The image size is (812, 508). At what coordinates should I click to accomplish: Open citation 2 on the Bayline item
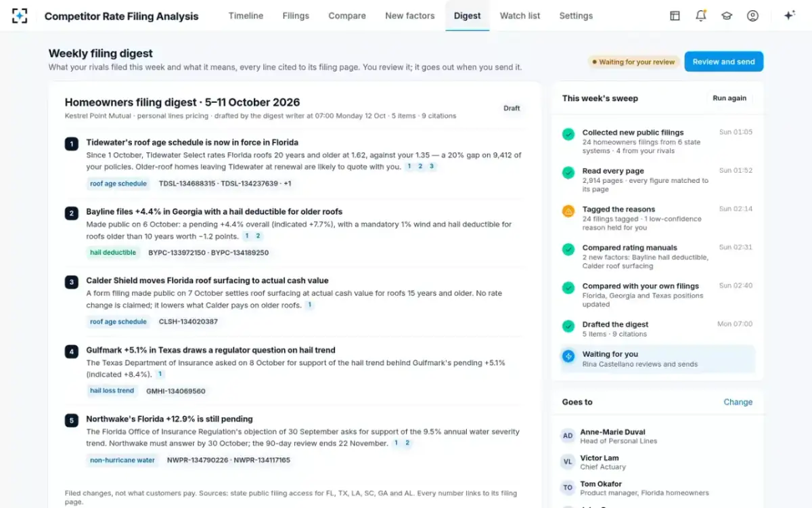[258, 236]
